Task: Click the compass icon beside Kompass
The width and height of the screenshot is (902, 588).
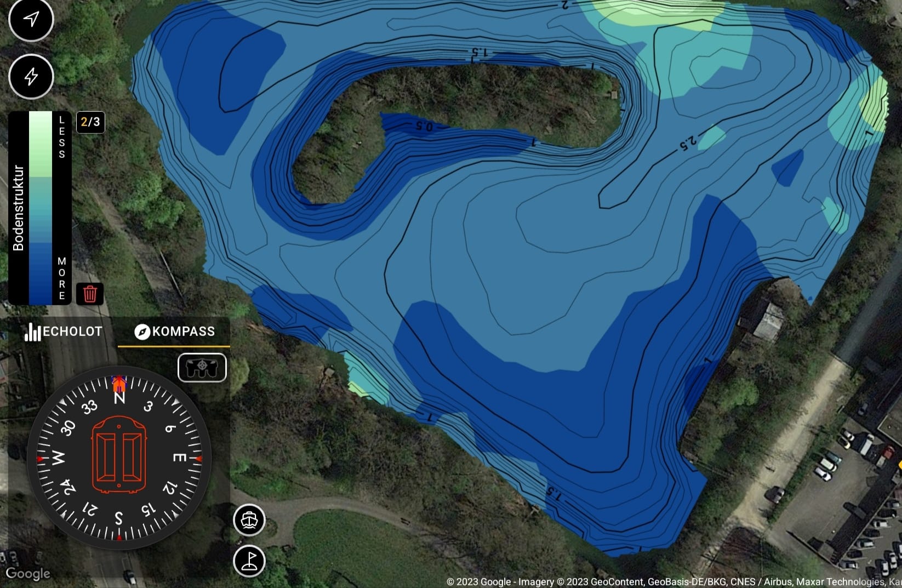Action: (142, 332)
